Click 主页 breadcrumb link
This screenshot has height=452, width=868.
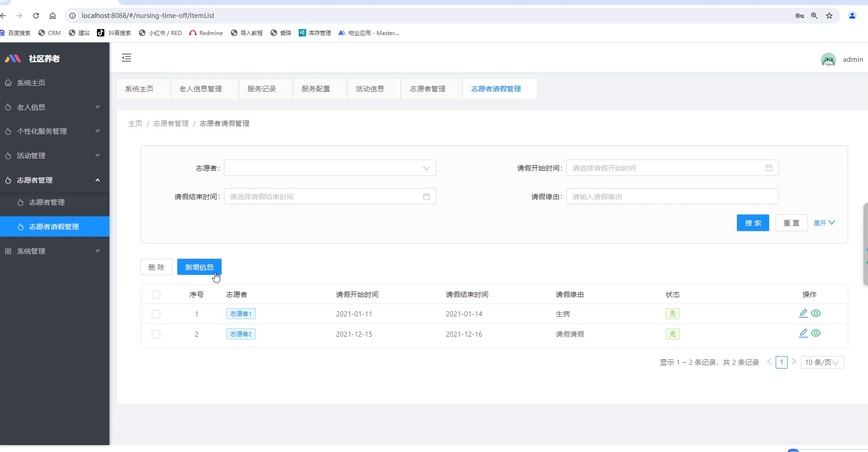point(135,123)
